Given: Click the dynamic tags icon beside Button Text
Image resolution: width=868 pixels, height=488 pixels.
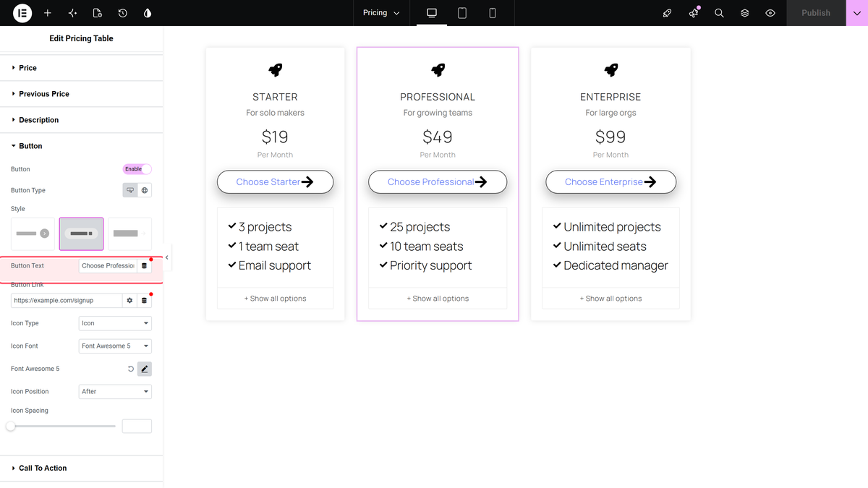Looking at the screenshot, I should click(144, 266).
